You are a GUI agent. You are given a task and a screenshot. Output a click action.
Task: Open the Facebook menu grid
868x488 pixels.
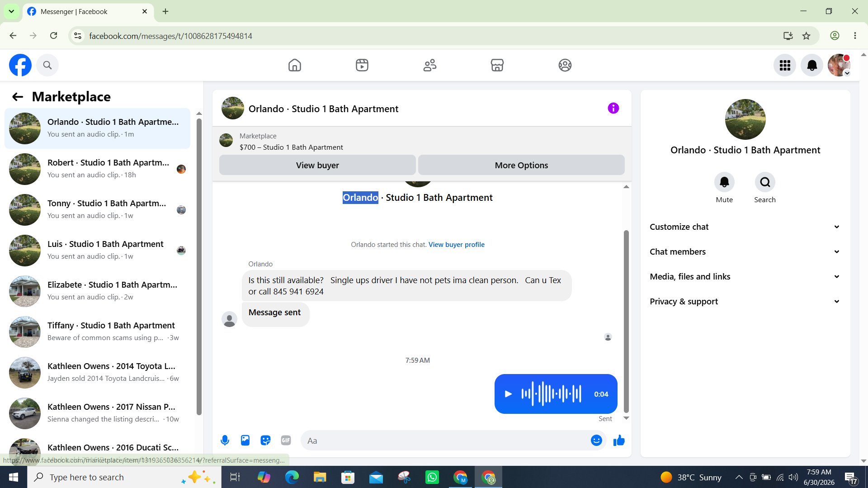coord(785,65)
